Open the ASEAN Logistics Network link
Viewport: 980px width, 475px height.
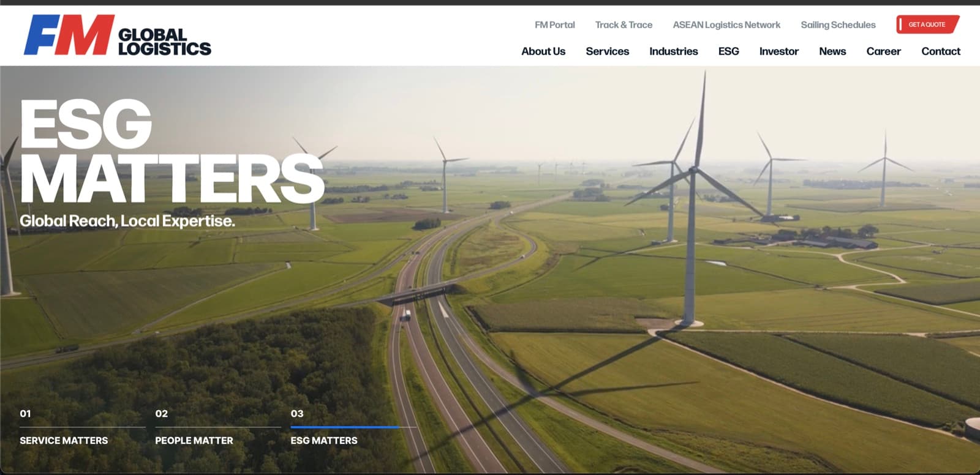click(x=726, y=25)
